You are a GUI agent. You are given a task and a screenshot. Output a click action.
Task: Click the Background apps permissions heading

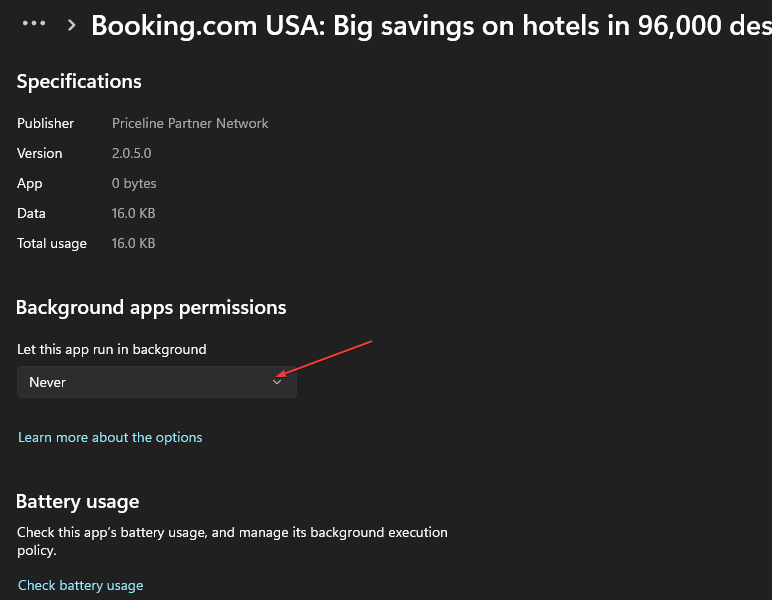(151, 307)
